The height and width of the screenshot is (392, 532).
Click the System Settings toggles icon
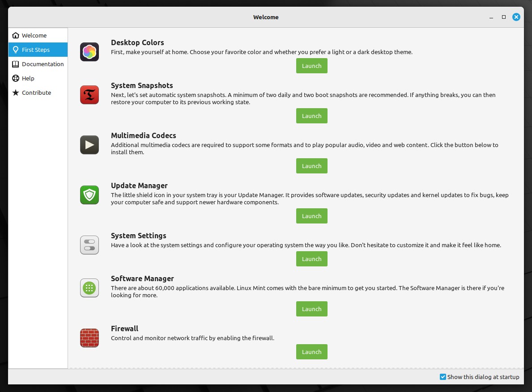89,245
